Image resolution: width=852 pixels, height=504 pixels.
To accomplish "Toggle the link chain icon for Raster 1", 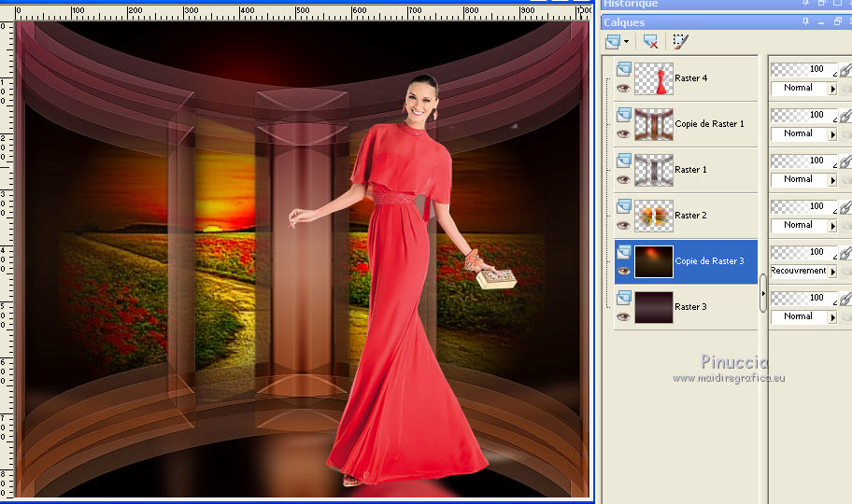I will tap(846, 161).
